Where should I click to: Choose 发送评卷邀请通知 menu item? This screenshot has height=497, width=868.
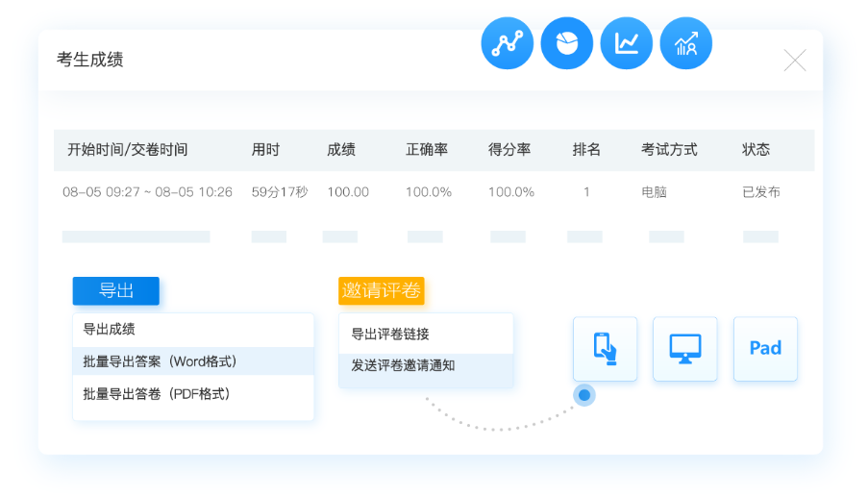tap(403, 365)
